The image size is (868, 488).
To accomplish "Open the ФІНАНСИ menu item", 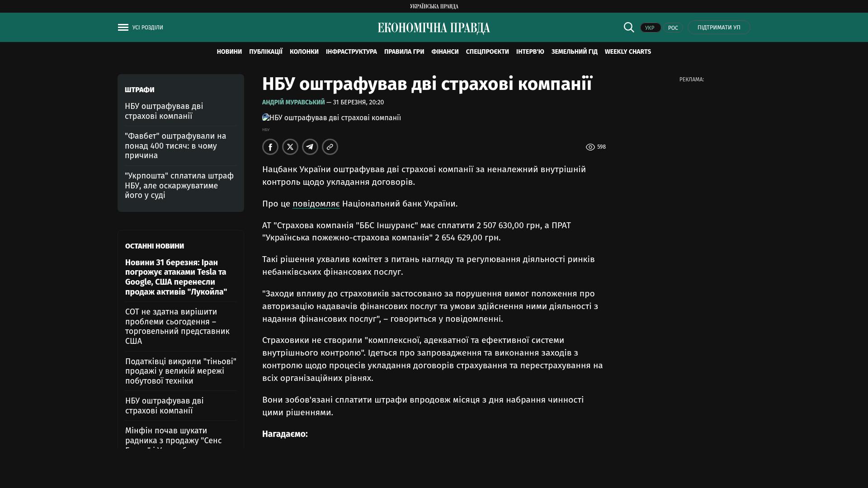I will pos(445,52).
